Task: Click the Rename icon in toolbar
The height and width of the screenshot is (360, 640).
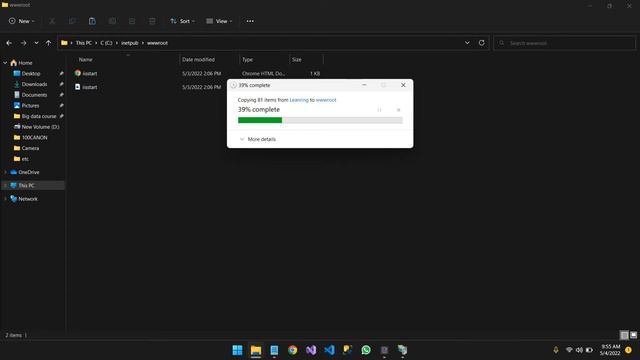Action: pos(112,21)
